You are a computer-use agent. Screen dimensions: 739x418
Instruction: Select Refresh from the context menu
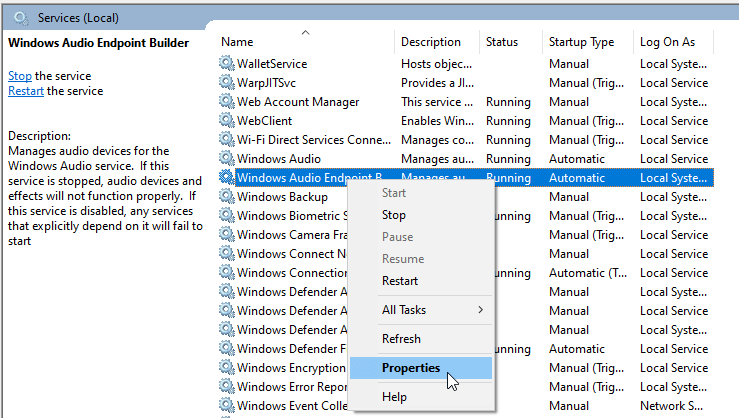(401, 339)
